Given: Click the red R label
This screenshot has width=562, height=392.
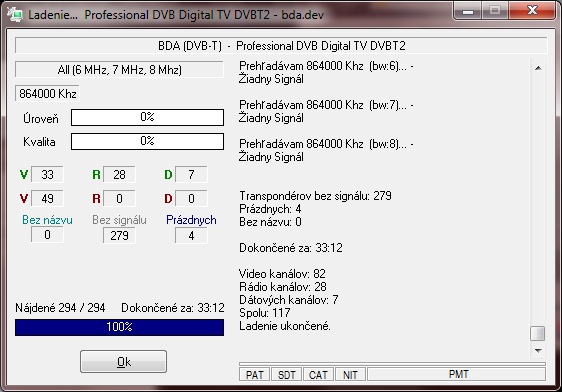Looking at the screenshot, I should [96, 199].
